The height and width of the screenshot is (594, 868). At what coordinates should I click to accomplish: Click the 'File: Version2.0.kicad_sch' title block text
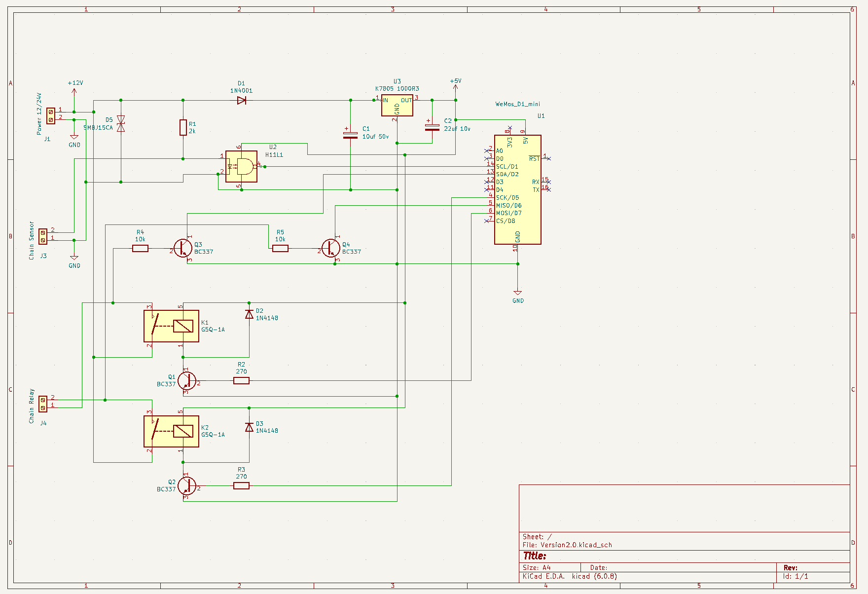[567, 545]
